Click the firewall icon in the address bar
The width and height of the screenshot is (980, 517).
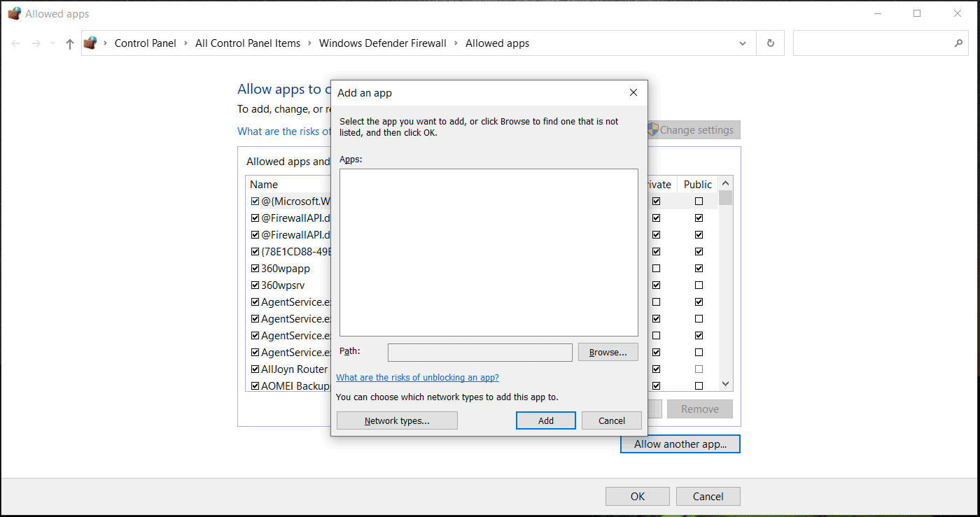pos(90,43)
